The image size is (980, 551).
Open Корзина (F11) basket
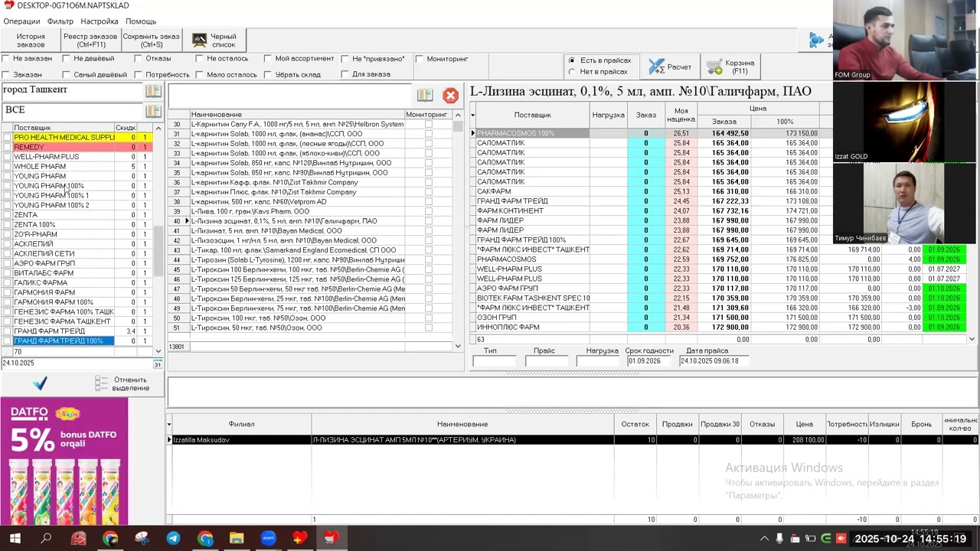[731, 67]
